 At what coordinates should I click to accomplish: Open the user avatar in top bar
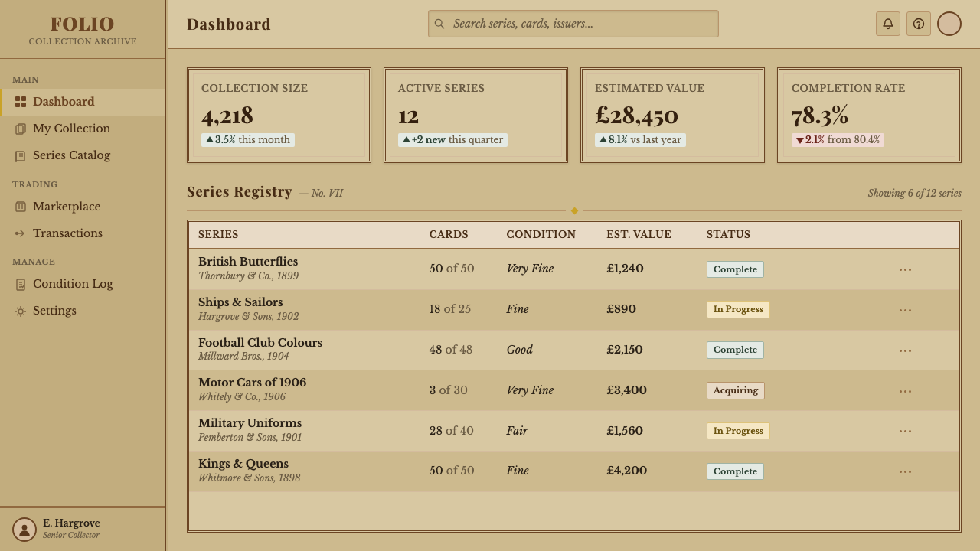949,24
